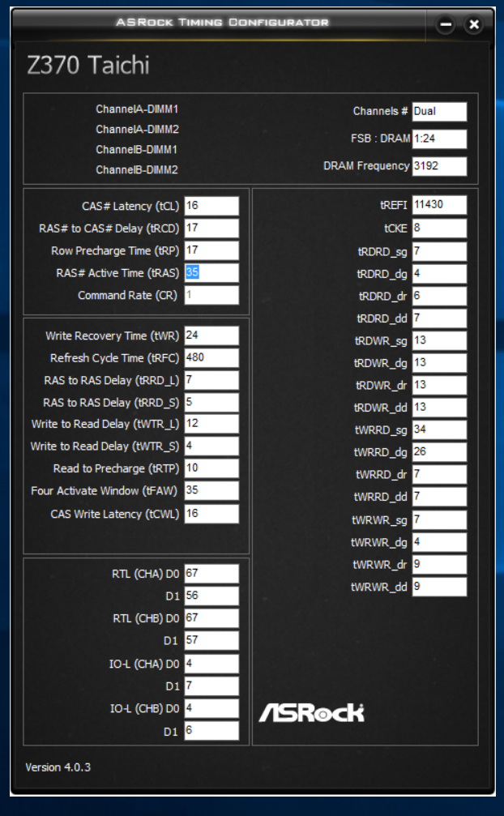This screenshot has height=816, width=504.
Task: Click the tRRD_S RAS to RAS Delay field
Action: (x=211, y=403)
